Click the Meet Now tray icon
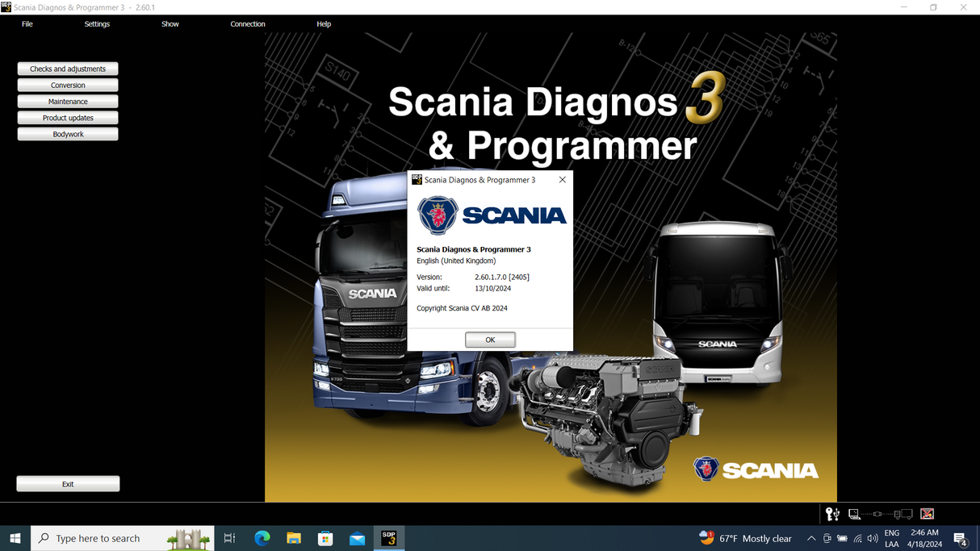 (x=827, y=538)
